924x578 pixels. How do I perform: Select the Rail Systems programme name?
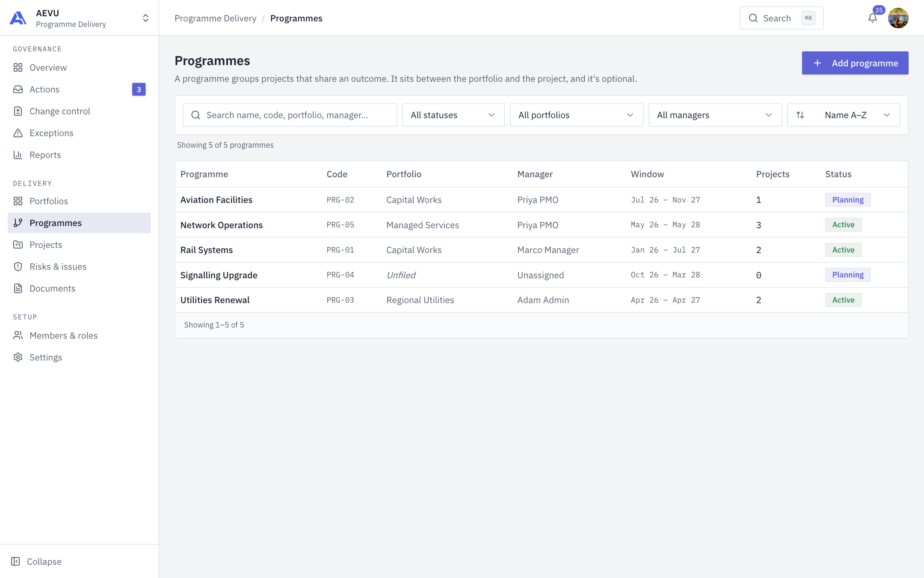pyautogui.click(x=207, y=250)
